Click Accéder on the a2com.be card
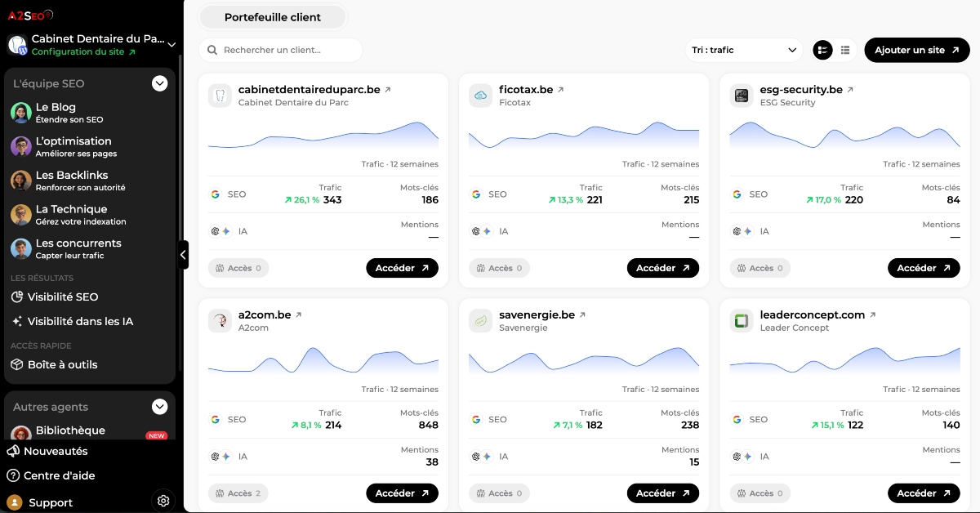Screen dimensions: 980x513 [402, 493]
